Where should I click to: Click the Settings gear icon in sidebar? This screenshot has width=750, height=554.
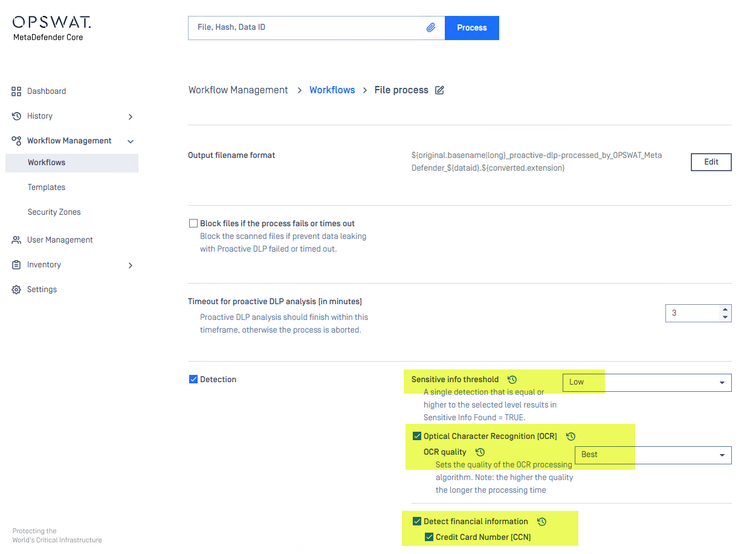(16, 290)
